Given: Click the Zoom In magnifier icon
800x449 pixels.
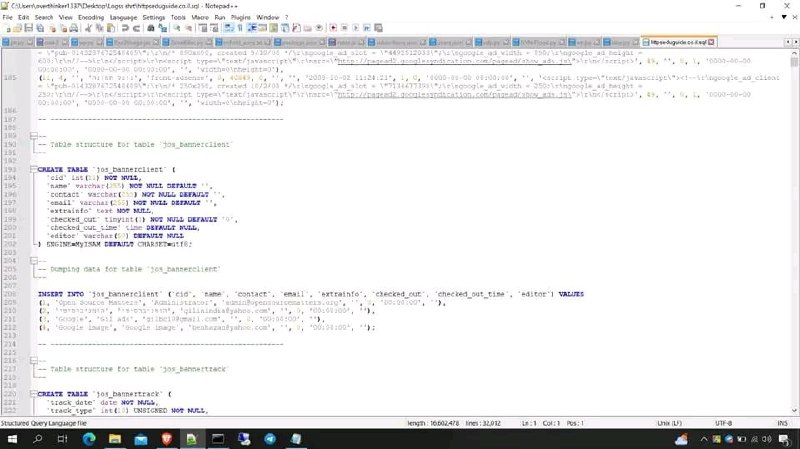Looking at the screenshot, I should (177, 28).
